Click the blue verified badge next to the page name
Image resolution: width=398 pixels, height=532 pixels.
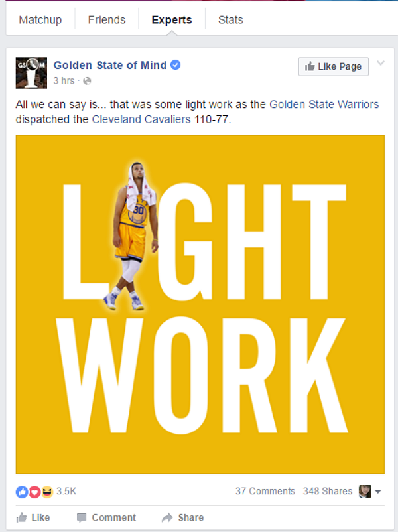tap(175, 65)
